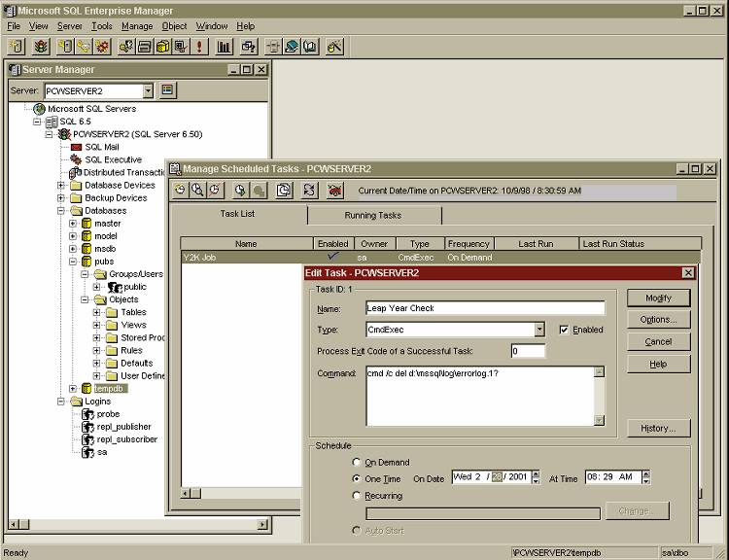Click the Process Exit Code field
The width and height of the screenshot is (729, 560).
point(528,351)
